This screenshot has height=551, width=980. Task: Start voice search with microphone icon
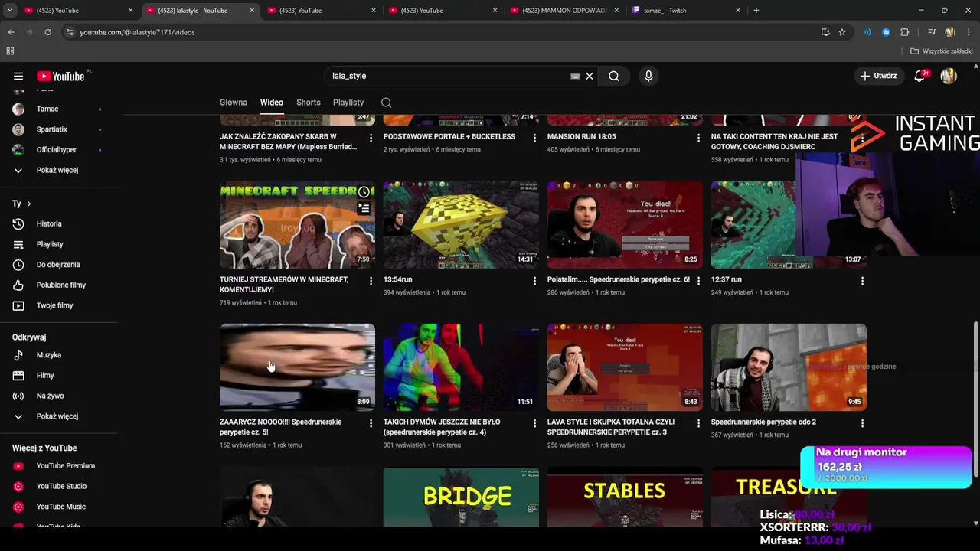tap(648, 76)
